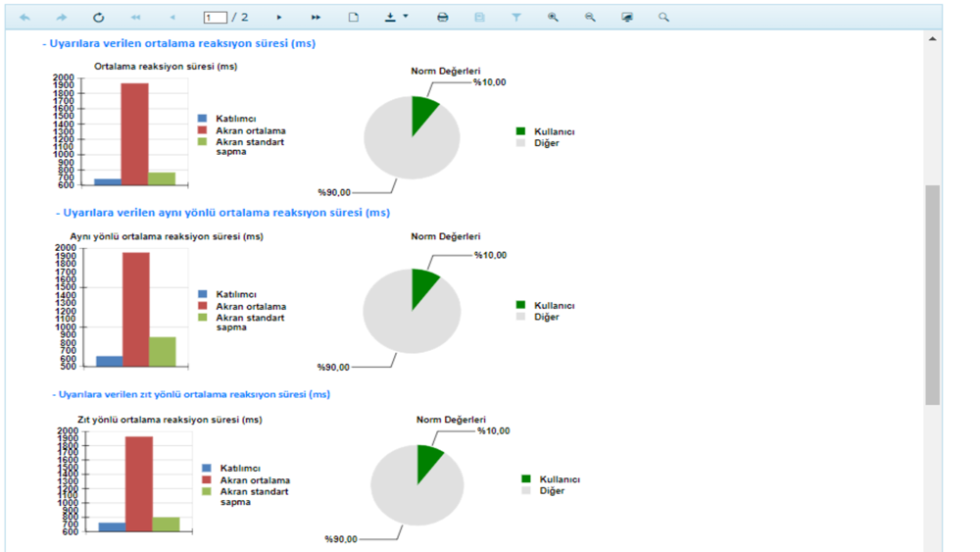The image size is (980, 552).
Task: Jump to the last report page
Action: tap(316, 18)
